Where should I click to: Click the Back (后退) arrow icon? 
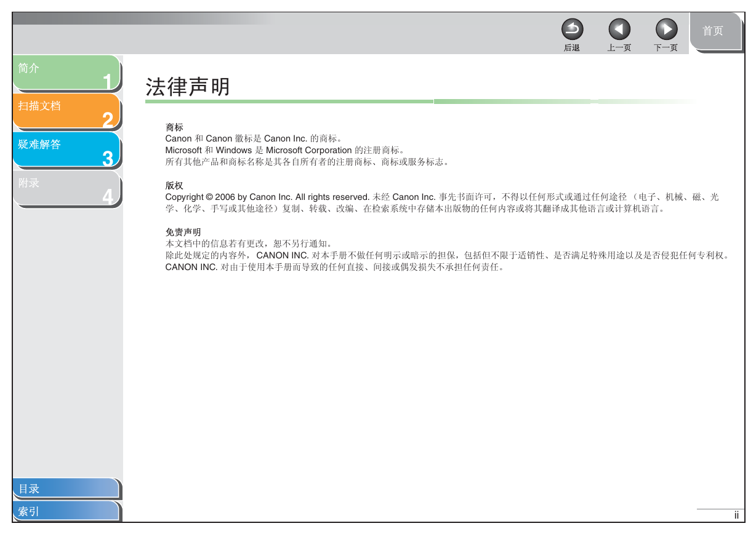[572, 29]
